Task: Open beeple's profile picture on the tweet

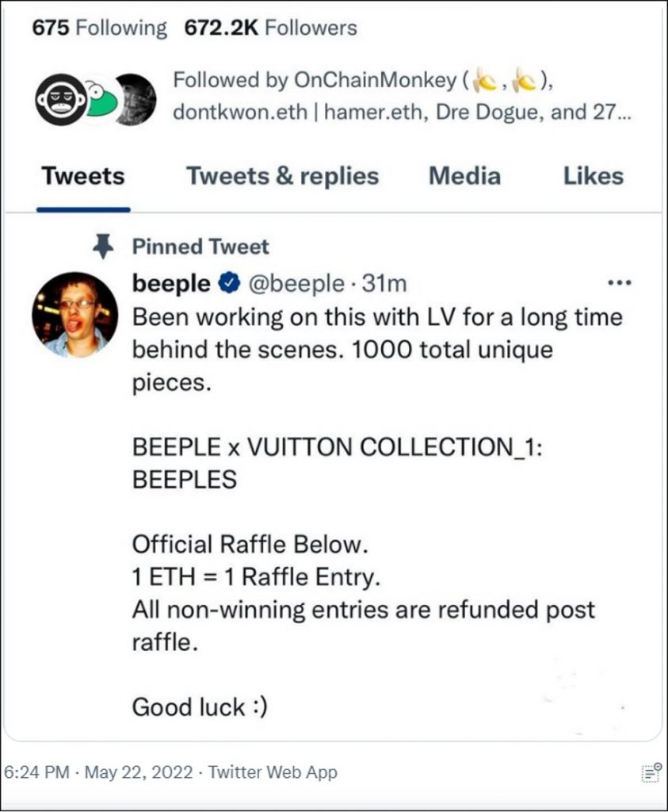Action: pos(74,314)
